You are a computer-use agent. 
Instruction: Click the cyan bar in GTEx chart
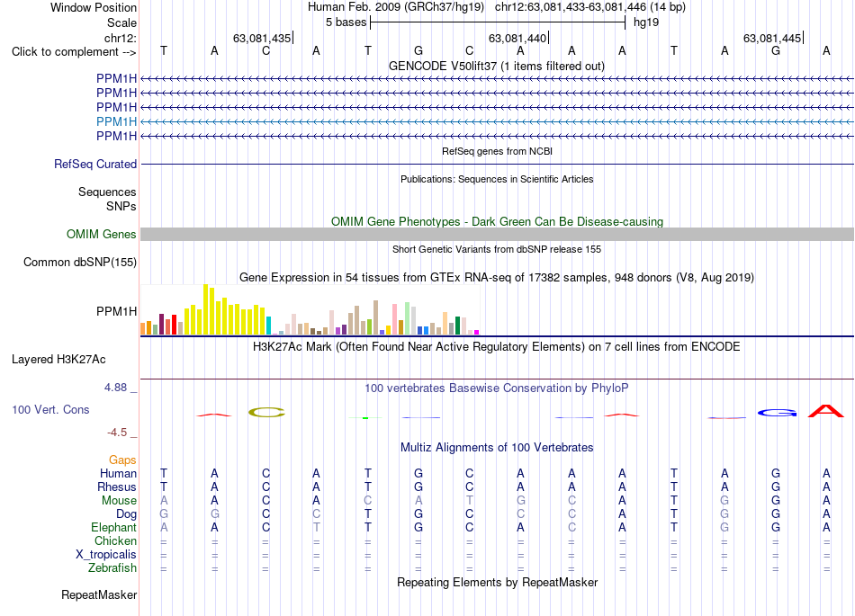click(x=268, y=326)
